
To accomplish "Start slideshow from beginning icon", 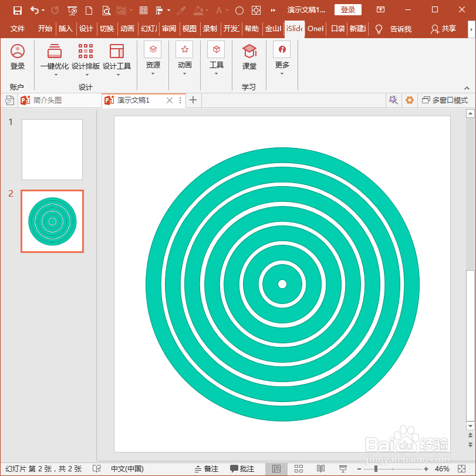I will coord(72,11).
